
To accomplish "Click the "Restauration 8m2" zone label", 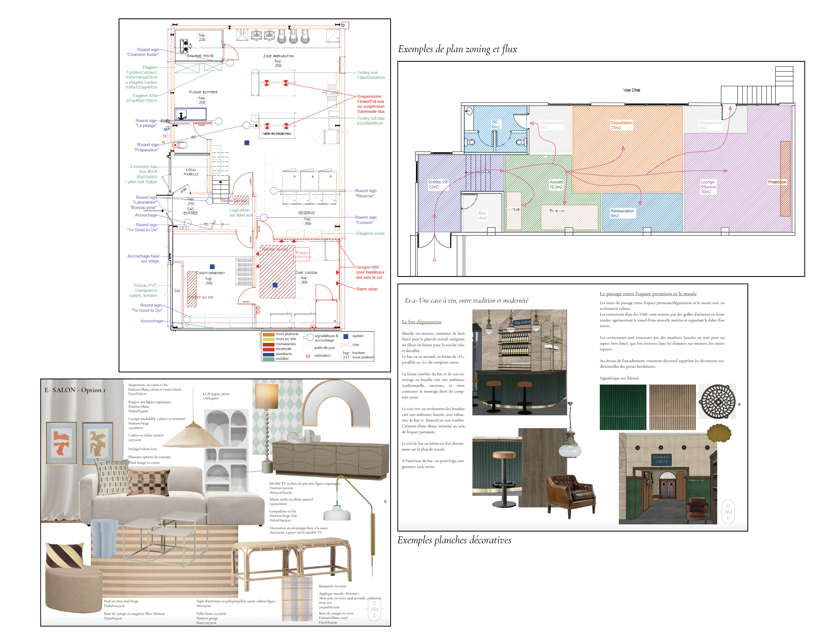I will [622, 213].
